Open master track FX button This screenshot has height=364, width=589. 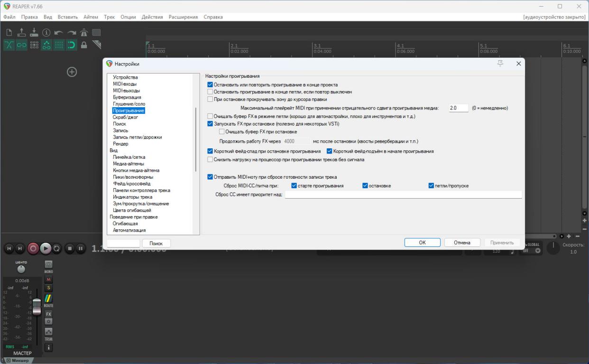click(48, 314)
